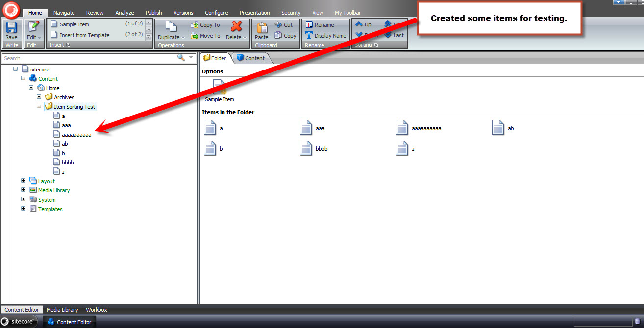The width and height of the screenshot is (644, 328).
Task: Open the Content tab in editor pane
Action: point(250,58)
